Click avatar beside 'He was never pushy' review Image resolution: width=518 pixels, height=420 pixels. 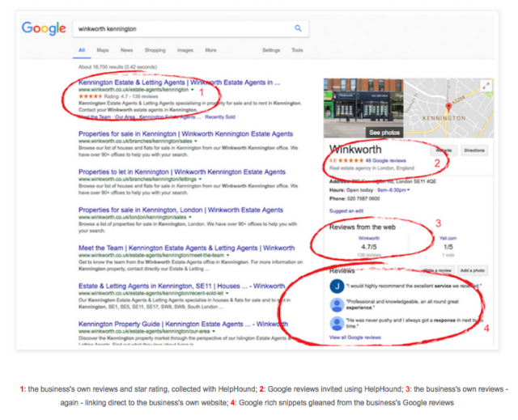(337, 323)
